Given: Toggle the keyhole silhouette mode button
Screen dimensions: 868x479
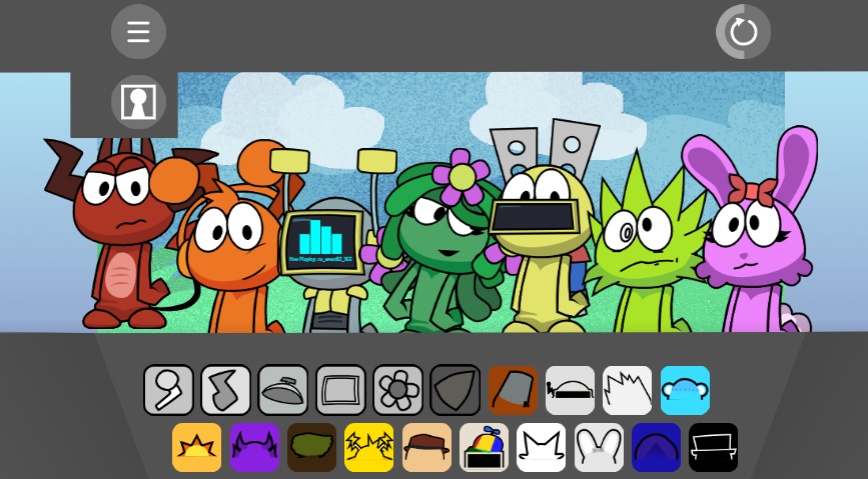Looking at the screenshot, I should [x=138, y=102].
